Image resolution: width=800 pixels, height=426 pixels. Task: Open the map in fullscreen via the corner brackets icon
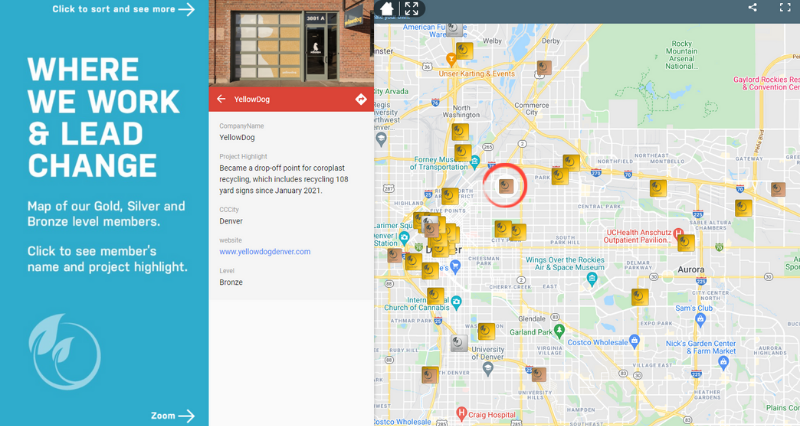(x=785, y=8)
